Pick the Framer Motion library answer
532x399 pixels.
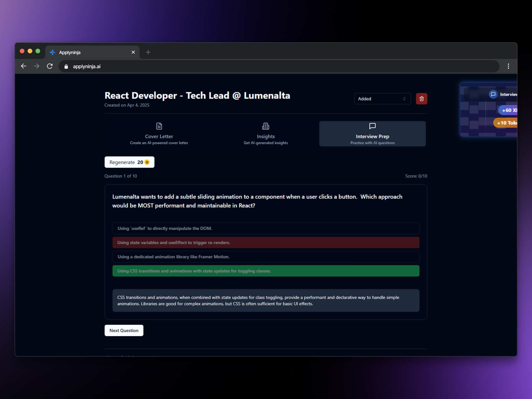point(265,257)
